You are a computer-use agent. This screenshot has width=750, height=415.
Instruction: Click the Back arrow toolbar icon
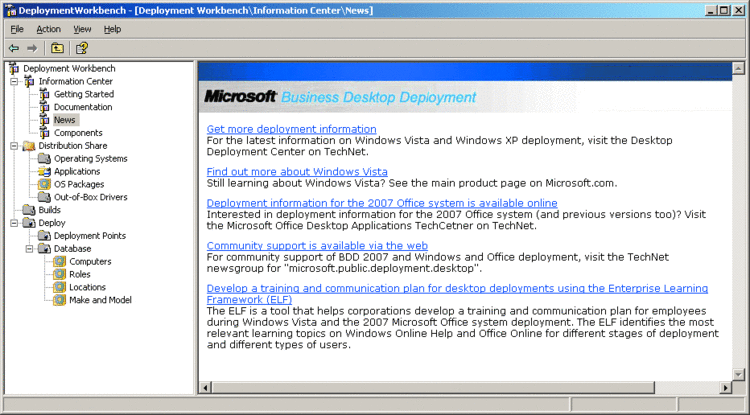(x=14, y=48)
